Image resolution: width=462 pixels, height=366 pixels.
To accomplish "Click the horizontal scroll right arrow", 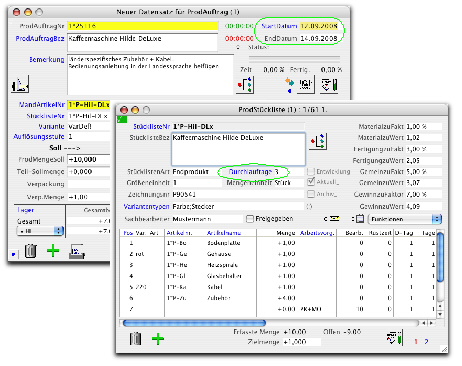I will click(x=432, y=323).
